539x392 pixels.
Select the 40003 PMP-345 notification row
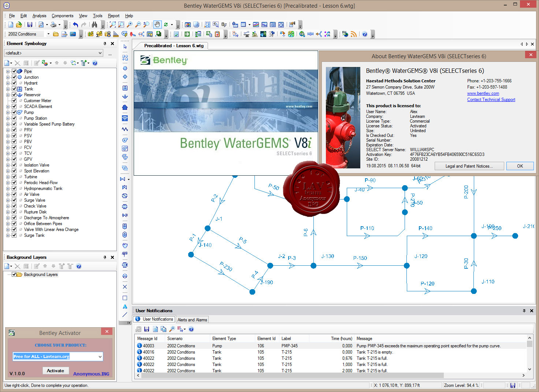pyautogui.click(x=331, y=346)
